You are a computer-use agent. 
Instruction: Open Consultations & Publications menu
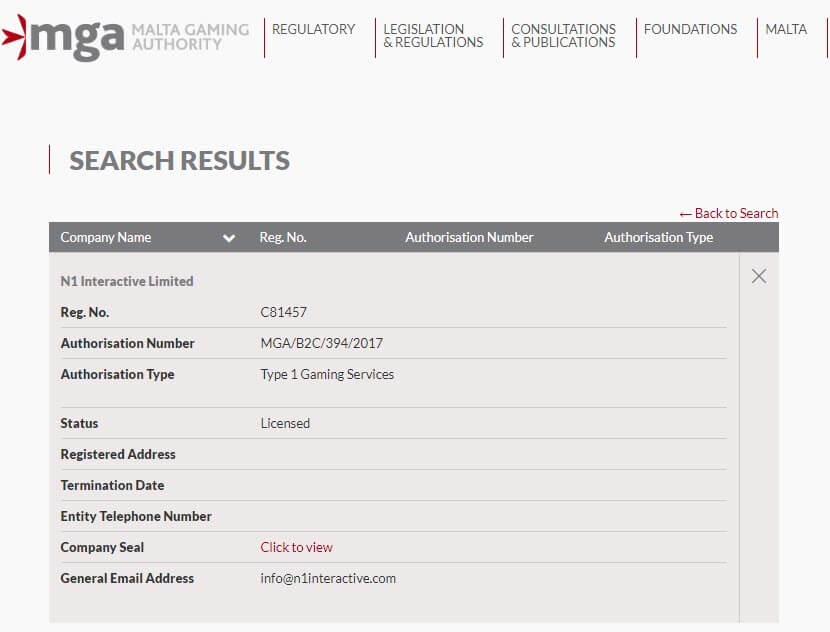point(563,35)
